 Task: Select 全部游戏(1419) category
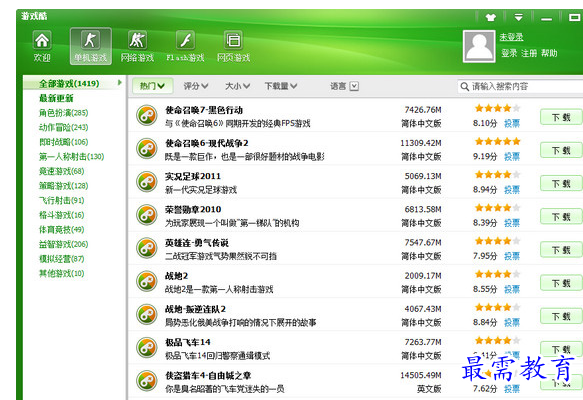pos(69,83)
